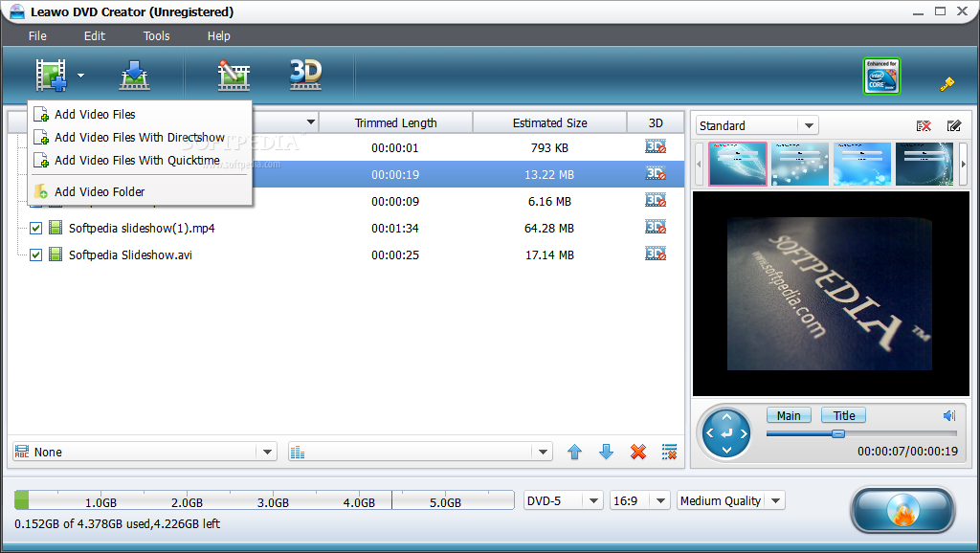Toggle 3D icon for the 793 KB row
Viewport: 980px width, 553px height.
pyautogui.click(x=656, y=146)
